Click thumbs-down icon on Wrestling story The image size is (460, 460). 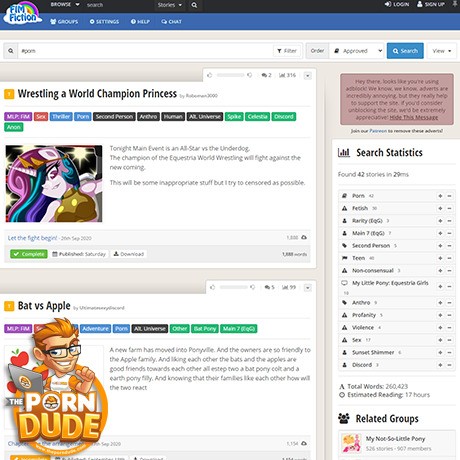(x=249, y=75)
